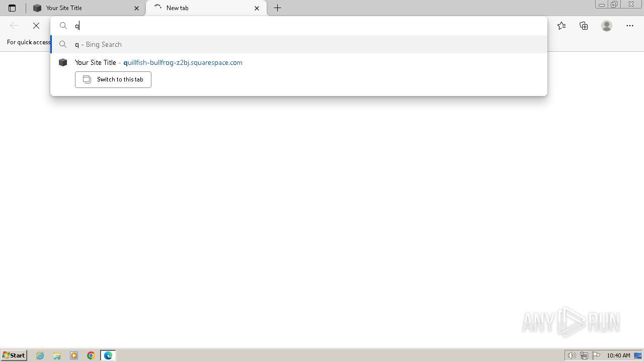Open Settings and more menu
644x362 pixels.
pyautogui.click(x=630, y=26)
